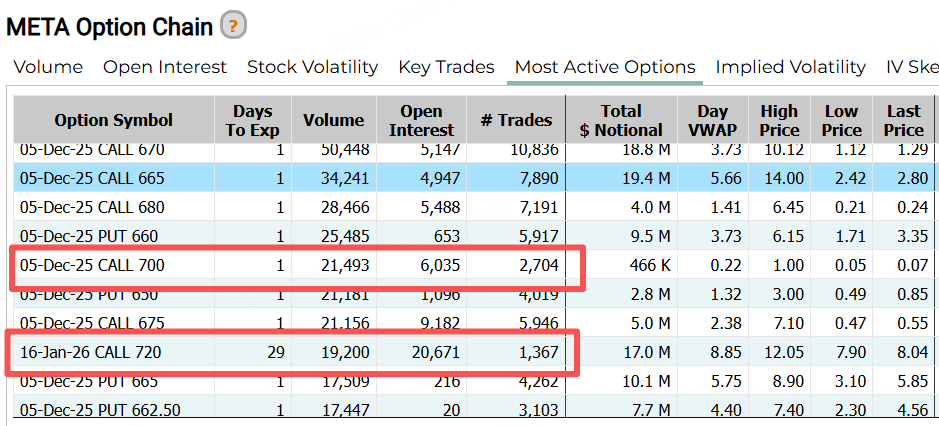The width and height of the screenshot is (939, 426).
Task: Click the help question mark icon
Action: [233, 26]
